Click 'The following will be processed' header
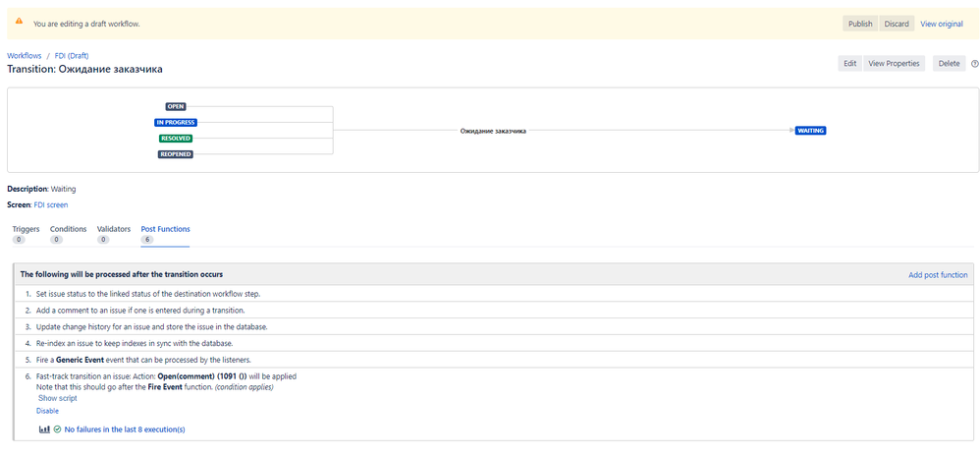The height and width of the screenshot is (458, 980). click(x=122, y=274)
